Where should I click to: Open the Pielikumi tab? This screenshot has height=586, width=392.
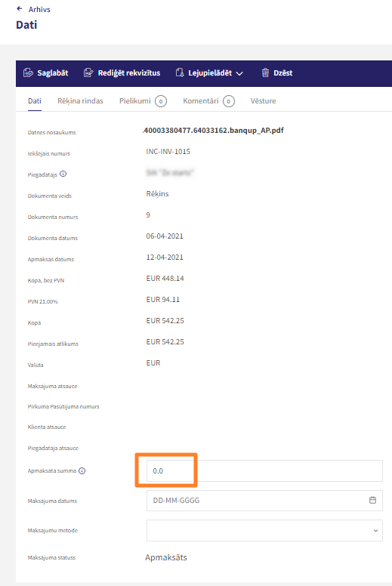[143, 101]
